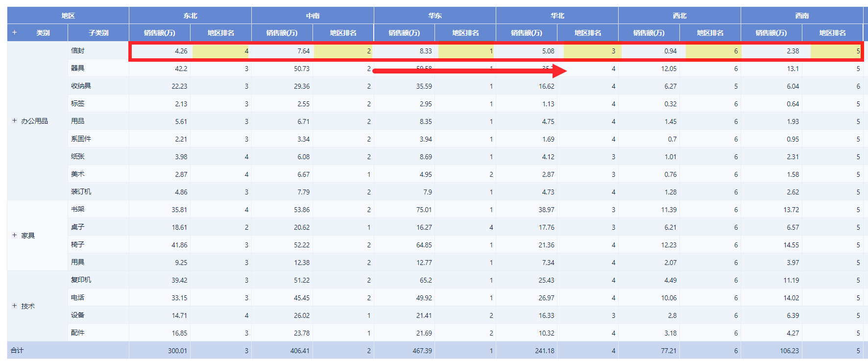Select 地区排名 header under 华东
Image resolution: width=868 pixels, height=361 pixels.
coord(465,33)
